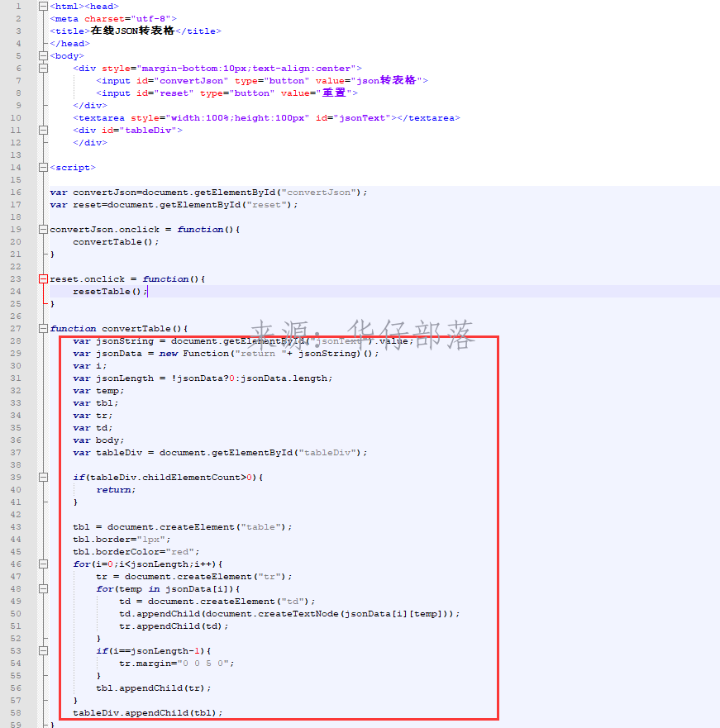Select line number 43 in the margin
The height and width of the screenshot is (728, 720).
pyautogui.click(x=16, y=527)
